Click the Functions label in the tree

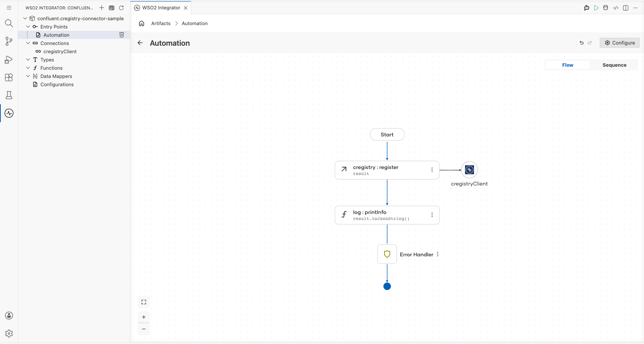pyautogui.click(x=52, y=68)
